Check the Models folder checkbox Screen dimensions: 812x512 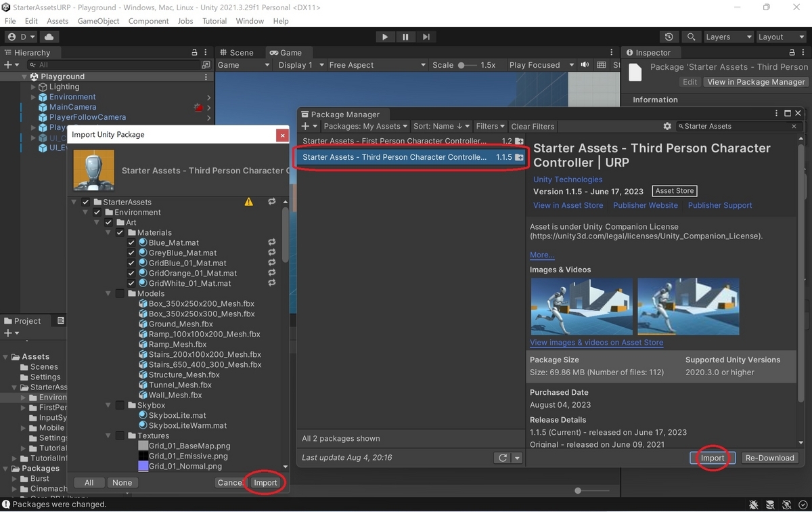pyautogui.click(x=120, y=293)
